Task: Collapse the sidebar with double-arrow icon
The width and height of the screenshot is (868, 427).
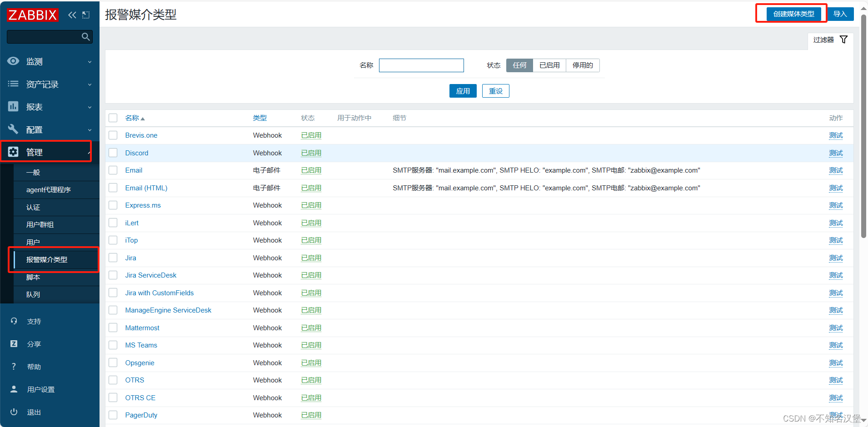Action: tap(72, 15)
